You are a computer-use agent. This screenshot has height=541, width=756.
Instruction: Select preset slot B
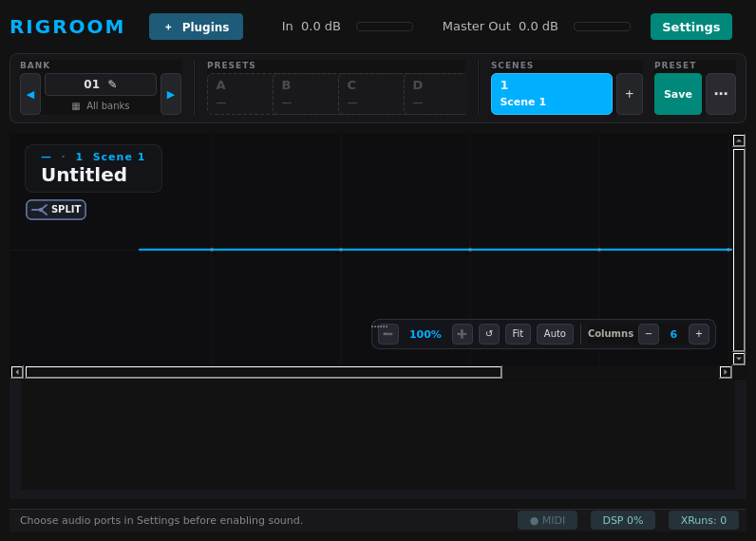coord(306,94)
